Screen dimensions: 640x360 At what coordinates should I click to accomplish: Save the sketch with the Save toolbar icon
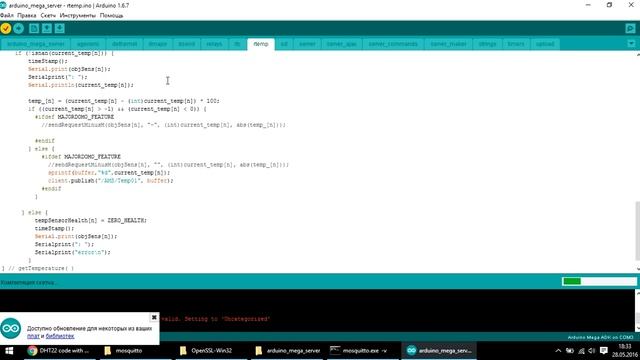pos(60,28)
